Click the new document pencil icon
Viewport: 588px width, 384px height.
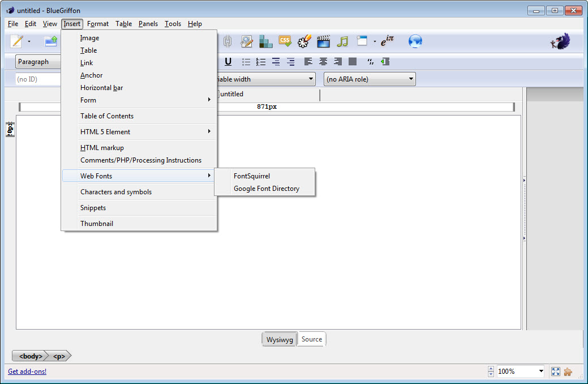click(x=17, y=41)
